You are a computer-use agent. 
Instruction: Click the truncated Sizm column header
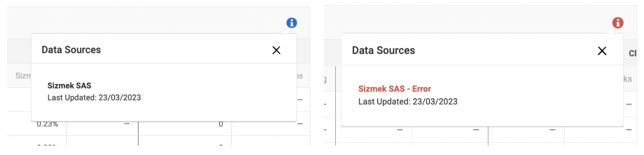tap(23, 76)
